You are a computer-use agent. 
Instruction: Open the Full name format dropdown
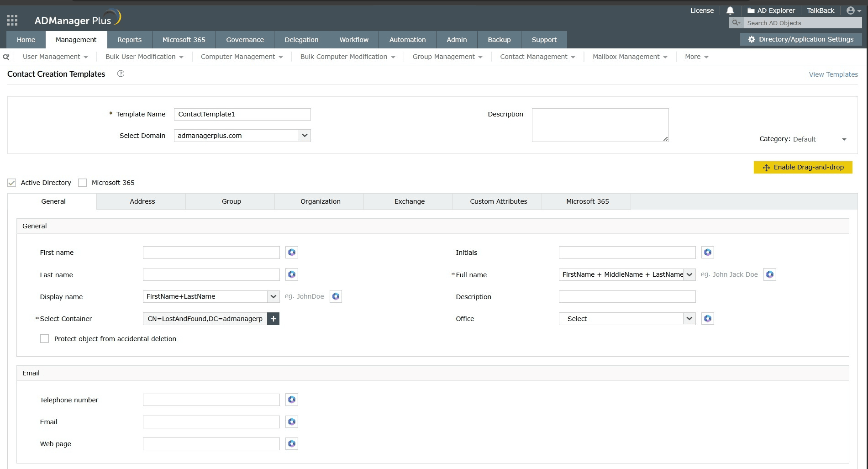point(689,274)
